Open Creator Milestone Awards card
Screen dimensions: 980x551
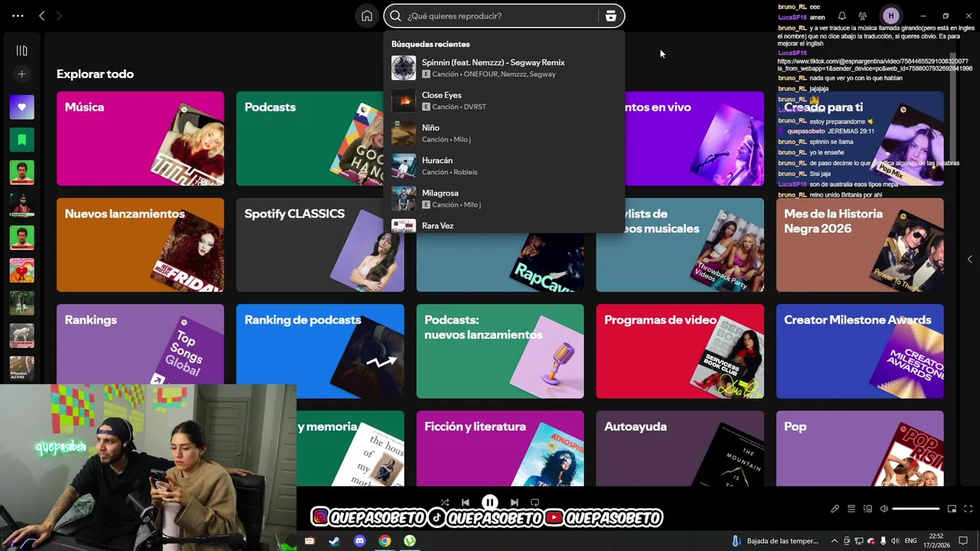860,351
